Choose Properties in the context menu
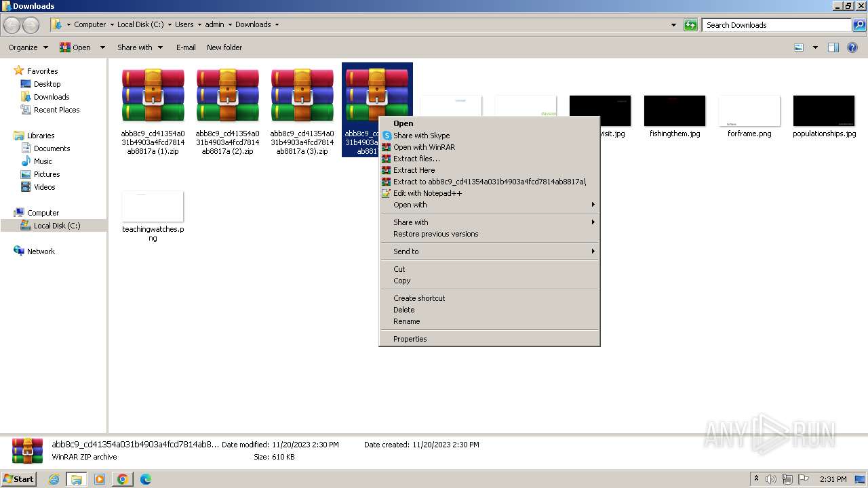This screenshot has width=868, height=488. click(x=490, y=339)
